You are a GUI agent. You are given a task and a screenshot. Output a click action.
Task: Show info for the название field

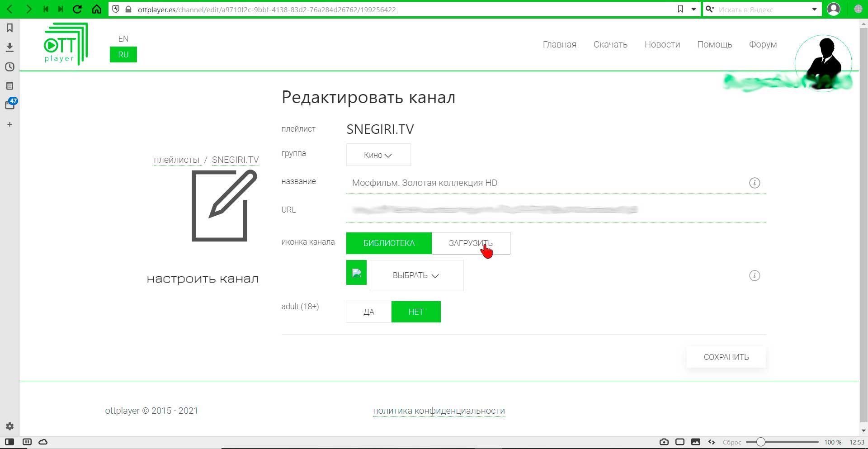pos(755,183)
